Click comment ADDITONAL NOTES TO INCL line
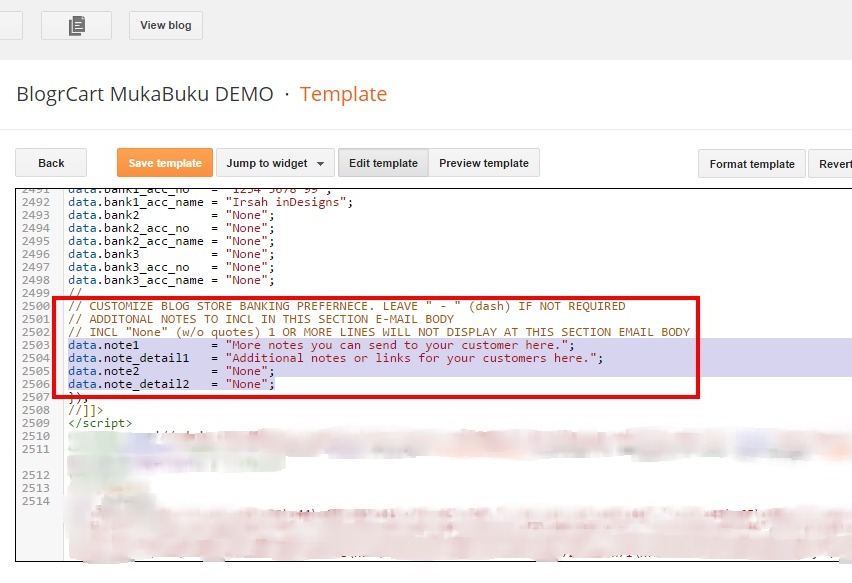852x583 pixels. coord(261,319)
